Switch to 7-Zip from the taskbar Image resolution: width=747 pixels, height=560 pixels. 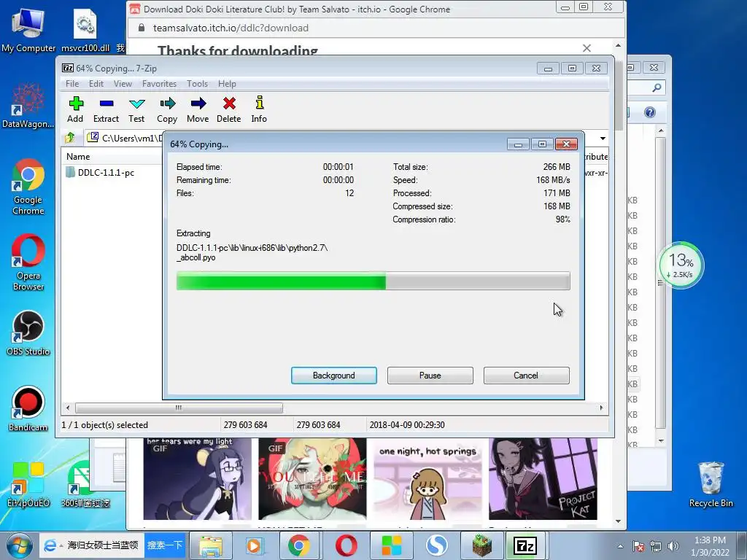(x=525, y=545)
